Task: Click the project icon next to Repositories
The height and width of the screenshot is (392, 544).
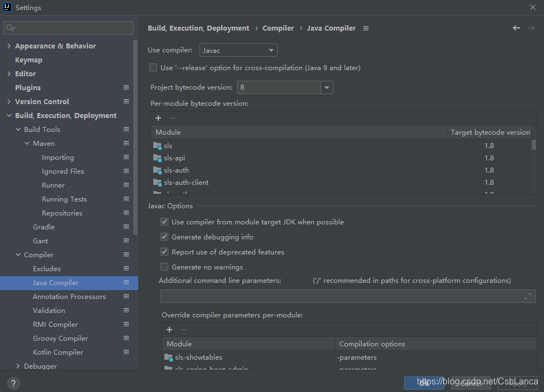Action: [x=127, y=213]
